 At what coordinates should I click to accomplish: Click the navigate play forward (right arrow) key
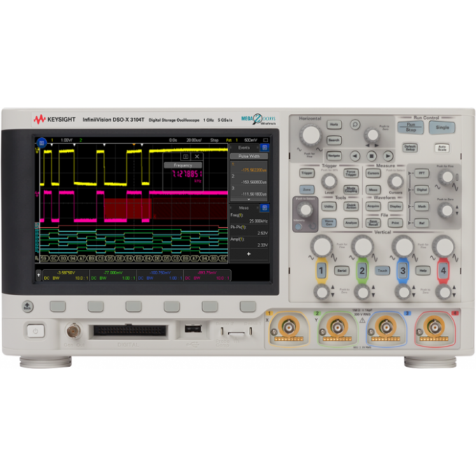point(388,156)
